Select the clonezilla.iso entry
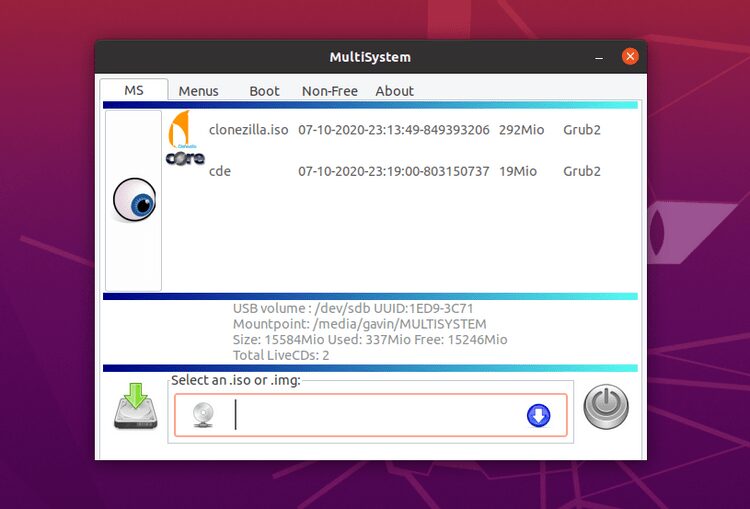Image resolution: width=750 pixels, height=509 pixels. point(249,130)
